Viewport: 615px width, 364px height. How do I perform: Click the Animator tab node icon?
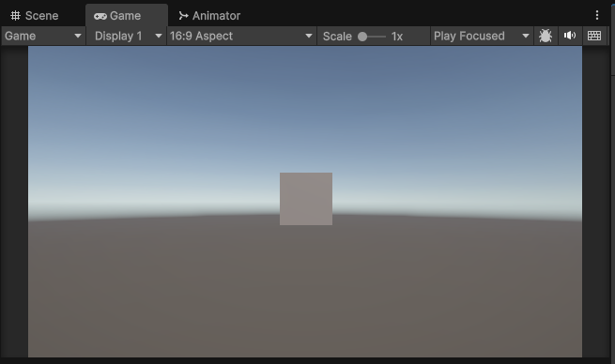tap(183, 16)
